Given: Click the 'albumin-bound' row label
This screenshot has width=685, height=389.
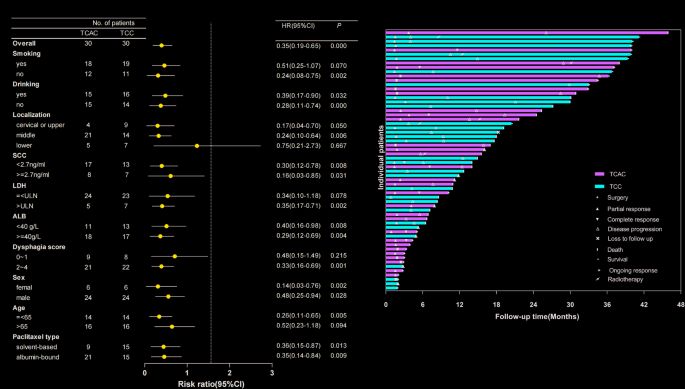Looking at the screenshot, I should pos(38,357).
